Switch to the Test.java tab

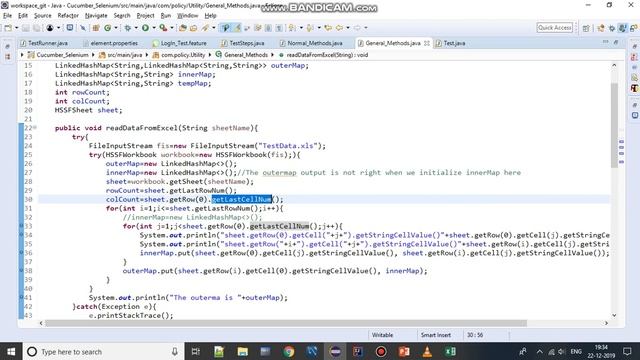coord(450,43)
